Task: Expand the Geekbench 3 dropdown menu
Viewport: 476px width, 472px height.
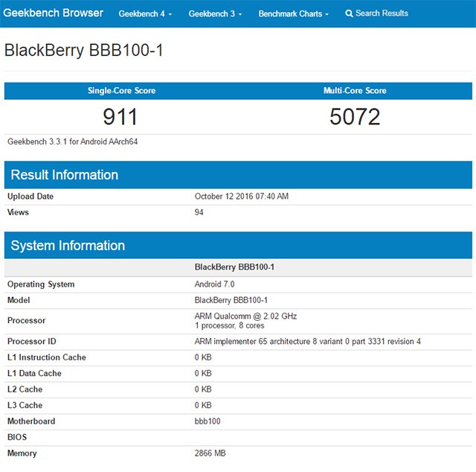Action: pyautogui.click(x=215, y=13)
